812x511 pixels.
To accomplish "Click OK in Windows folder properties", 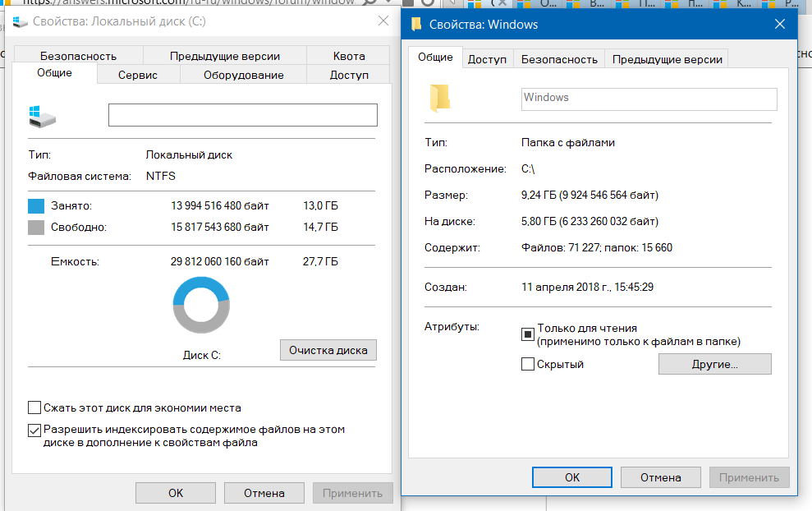I will pyautogui.click(x=572, y=477).
